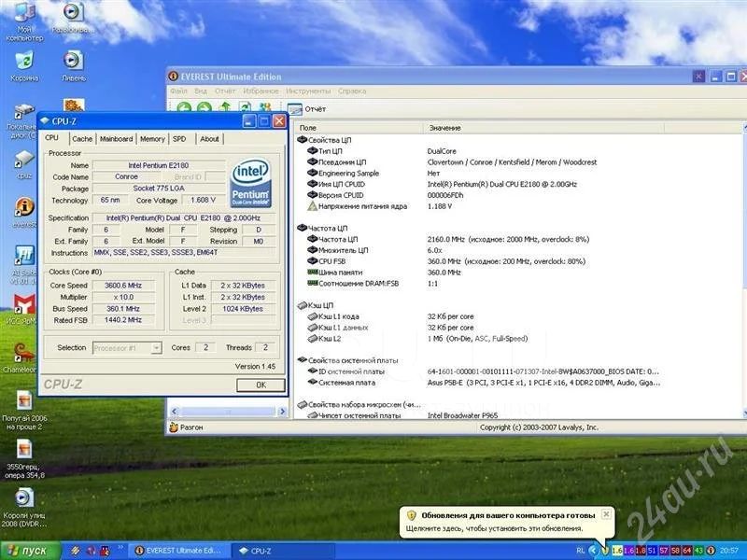The width and height of the screenshot is (747, 560).
Task: Click the Windows security shield tray icon
Action: click(x=604, y=551)
